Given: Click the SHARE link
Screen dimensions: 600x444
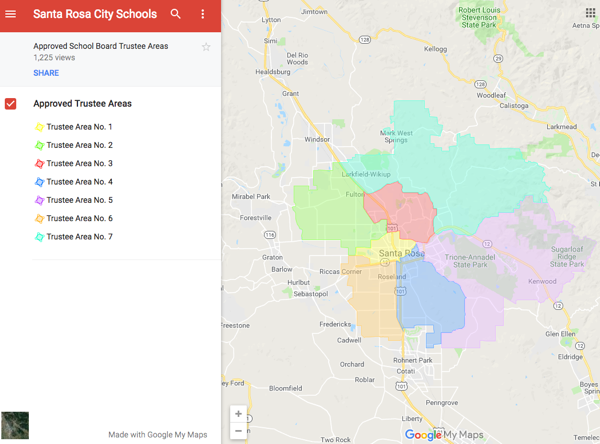Looking at the screenshot, I should (x=46, y=73).
